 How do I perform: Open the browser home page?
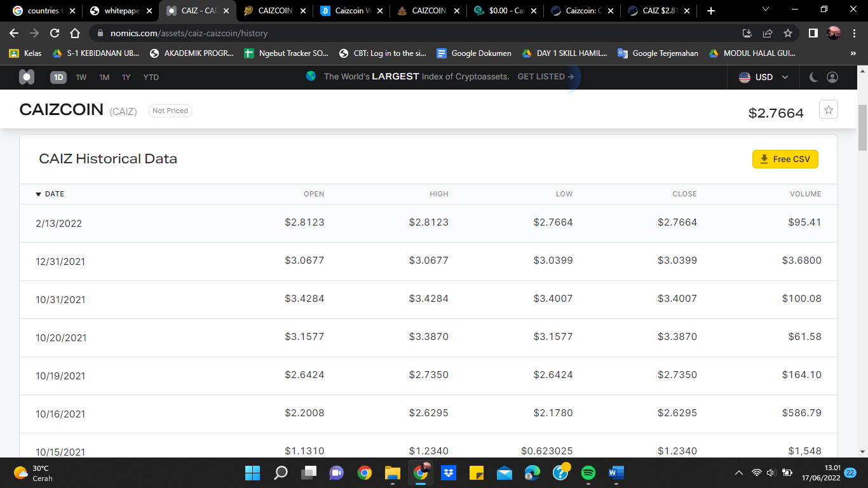(x=75, y=33)
